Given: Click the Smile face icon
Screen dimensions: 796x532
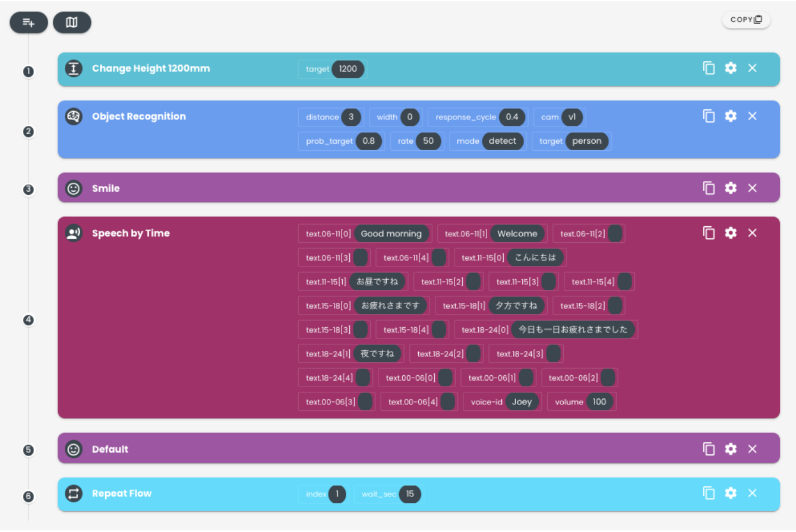Looking at the screenshot, I should click(74, 188).
